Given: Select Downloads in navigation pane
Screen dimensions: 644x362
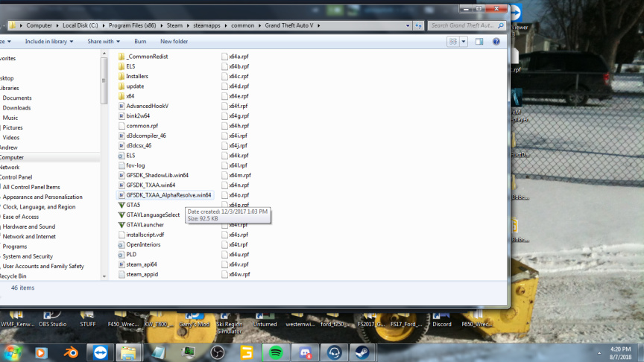Looking at the screenshot, I should (16, 107).
